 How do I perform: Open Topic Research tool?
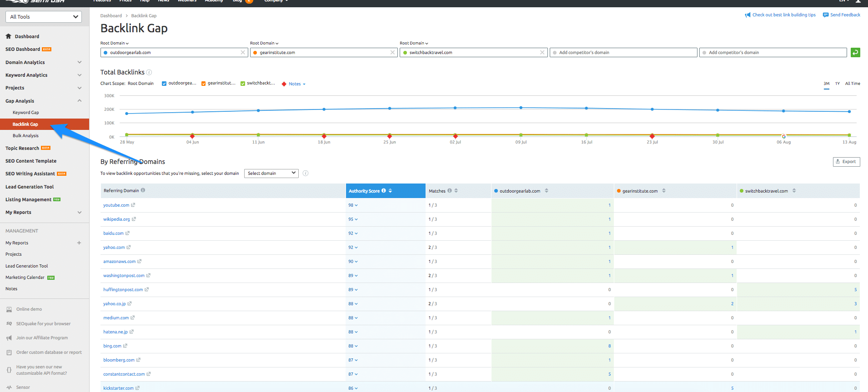click(x=22, y=149)
